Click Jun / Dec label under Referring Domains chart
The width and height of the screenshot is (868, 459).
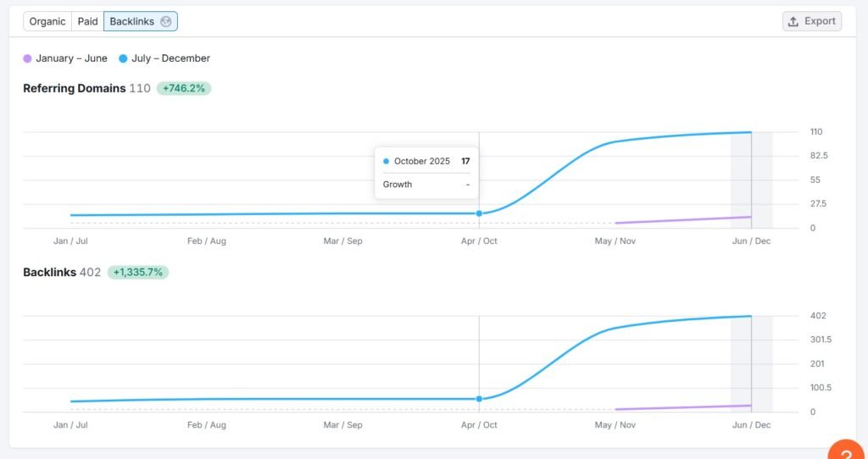751,241
